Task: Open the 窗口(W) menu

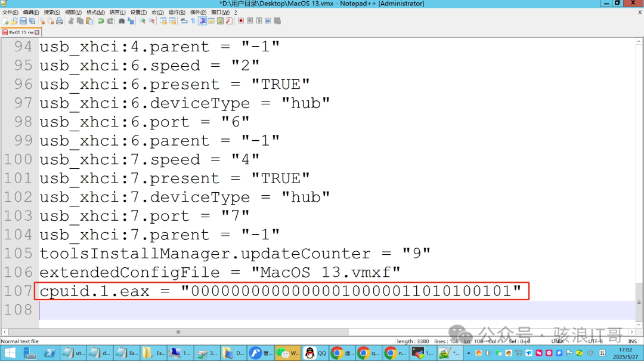Action: click(x=220, y=13)
